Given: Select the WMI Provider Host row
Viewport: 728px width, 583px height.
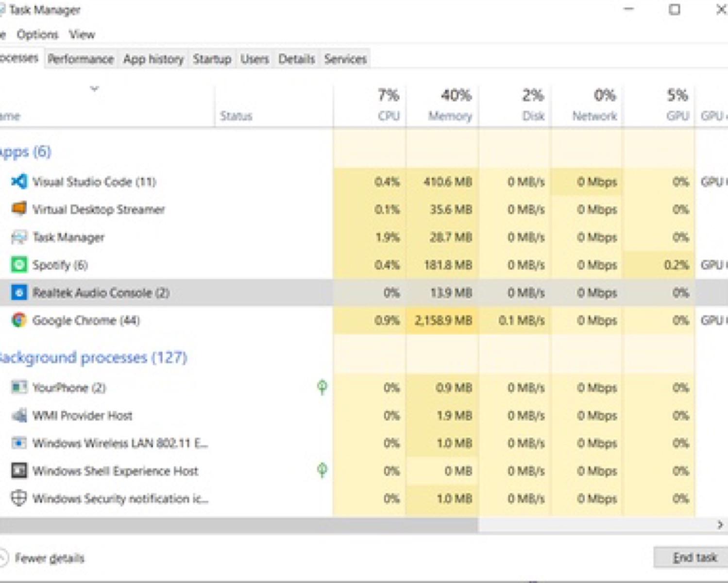Looking at the screenshot, I should point(364,415).
